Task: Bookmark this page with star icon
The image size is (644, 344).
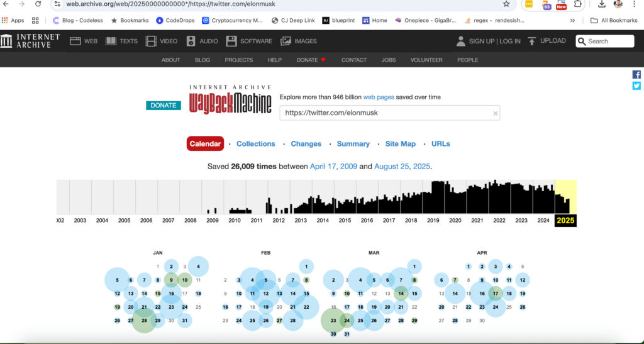Action: tap(506, 4)
